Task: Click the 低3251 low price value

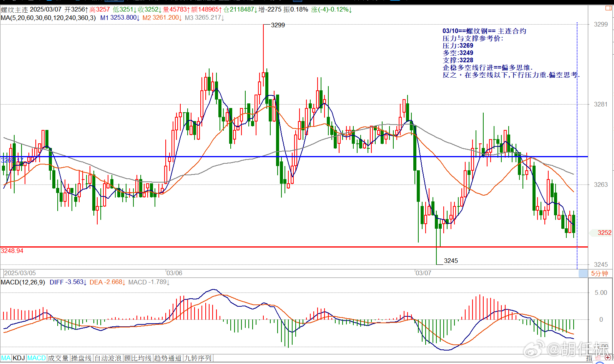Action: click(124, 10)
